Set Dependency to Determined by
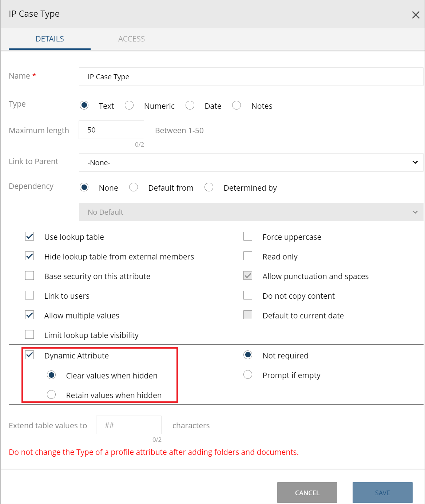425x504 pixels. (x=209, y=187)
